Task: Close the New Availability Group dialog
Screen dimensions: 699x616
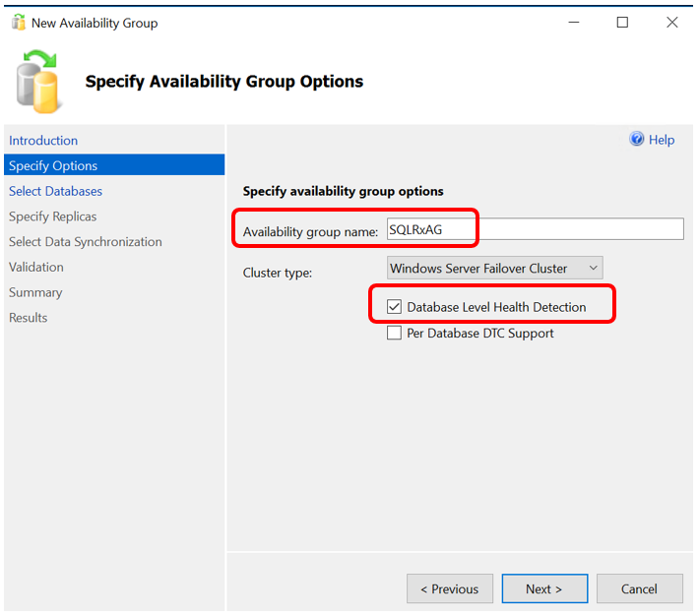Action: pos(671,22)
